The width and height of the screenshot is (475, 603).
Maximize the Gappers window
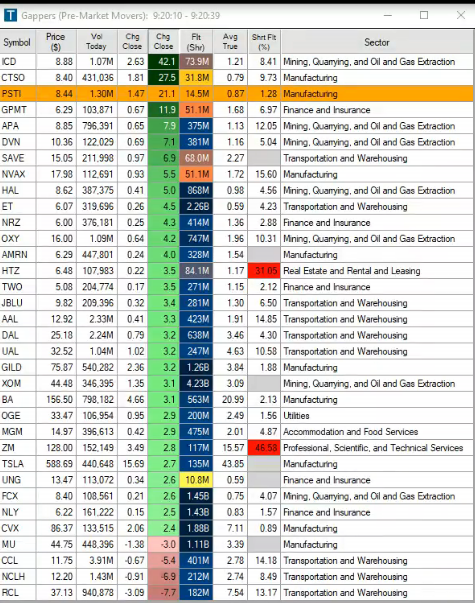tap(424, 15)
